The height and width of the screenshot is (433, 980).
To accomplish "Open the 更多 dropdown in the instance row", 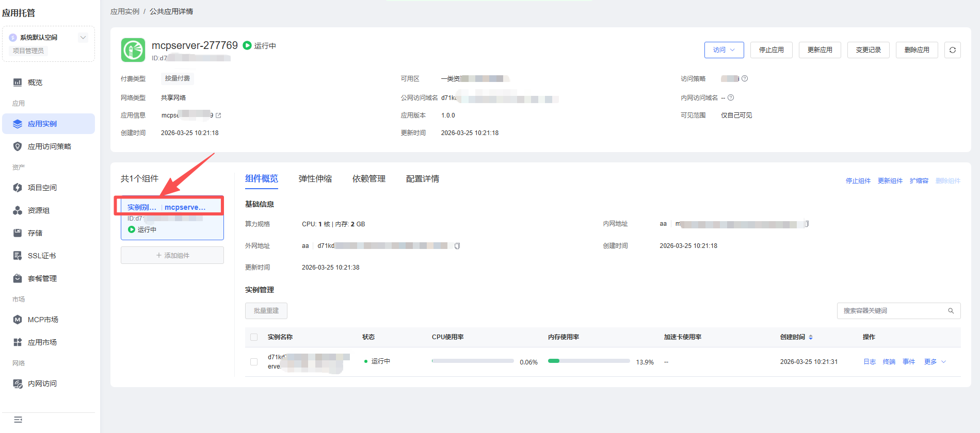I will coord(935,362).
